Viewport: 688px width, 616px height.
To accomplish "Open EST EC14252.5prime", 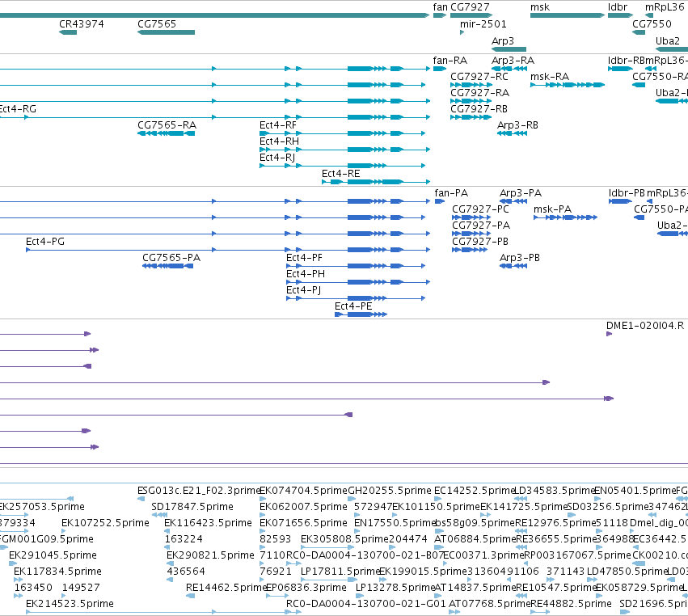I will click(474, 490).
